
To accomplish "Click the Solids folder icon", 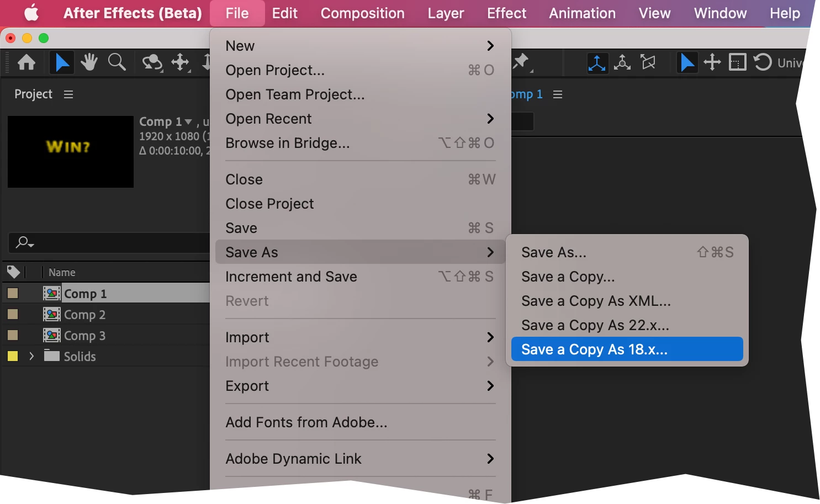I will click(52, 355).
